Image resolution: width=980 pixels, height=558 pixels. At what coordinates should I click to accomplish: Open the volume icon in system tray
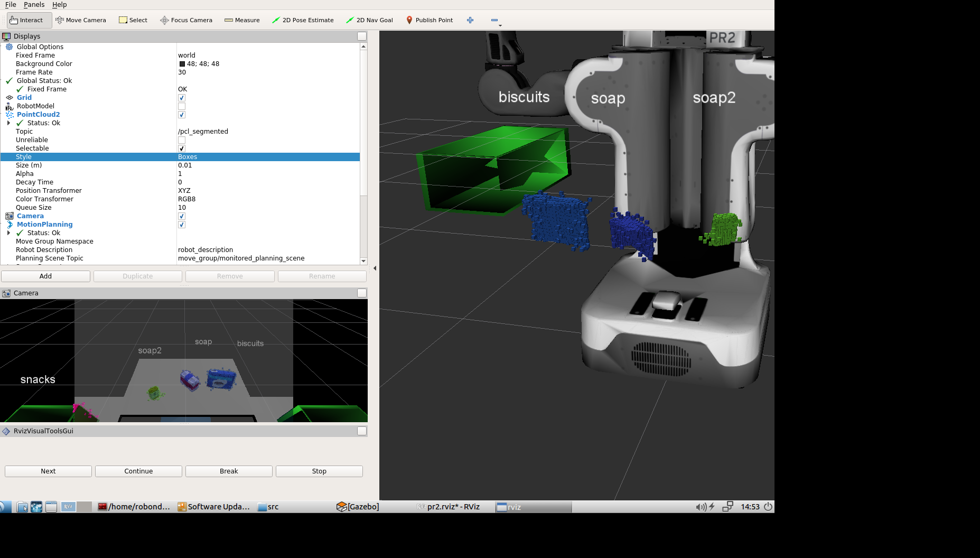(701, 507)
